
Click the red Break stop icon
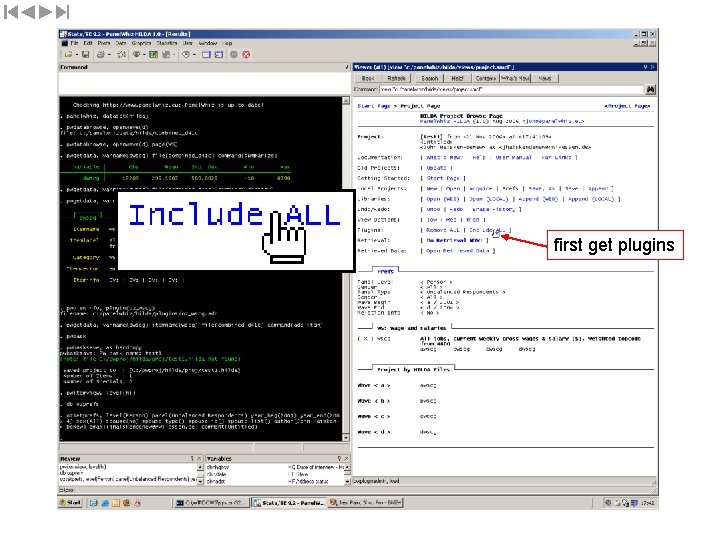[x=246, y=55]
